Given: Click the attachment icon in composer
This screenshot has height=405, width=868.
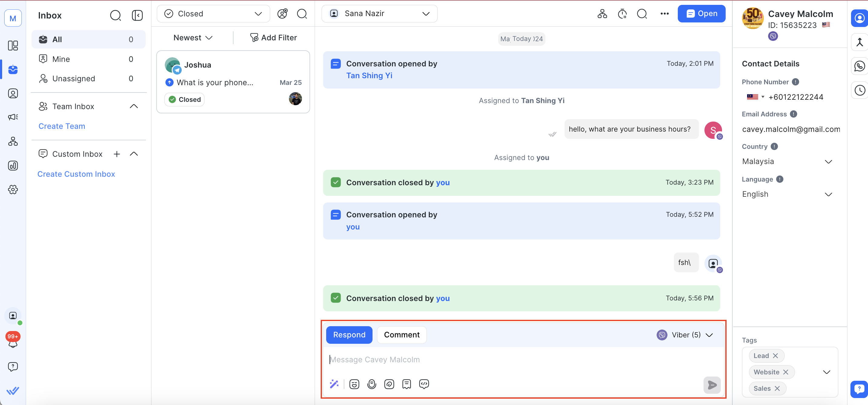Looking at the screenshot, I should click(389, 384).
